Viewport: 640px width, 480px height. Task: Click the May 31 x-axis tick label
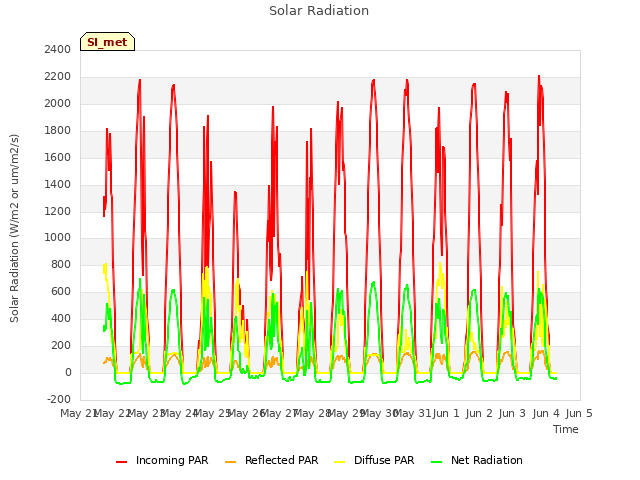pos(412,413)
